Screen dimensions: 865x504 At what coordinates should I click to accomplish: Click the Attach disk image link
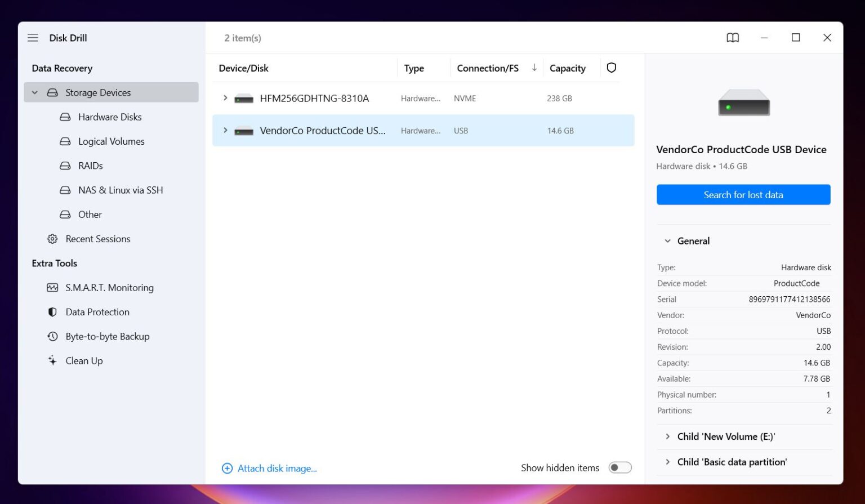point(277,468)
